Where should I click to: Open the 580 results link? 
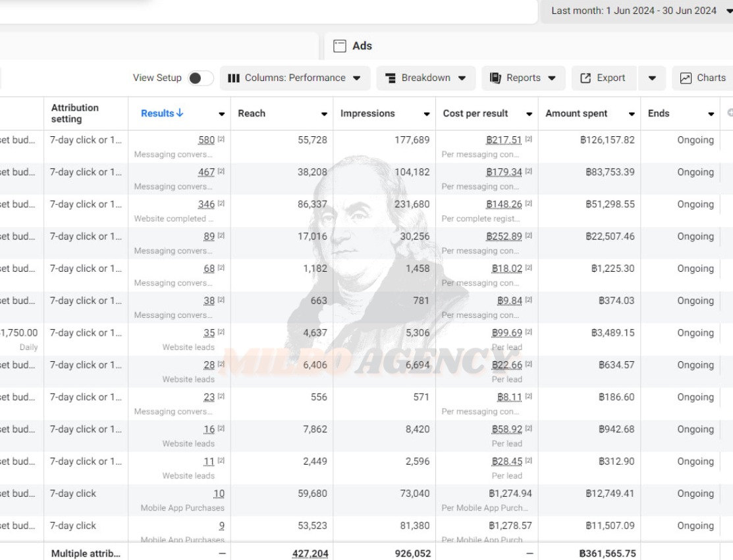point(206,140)
